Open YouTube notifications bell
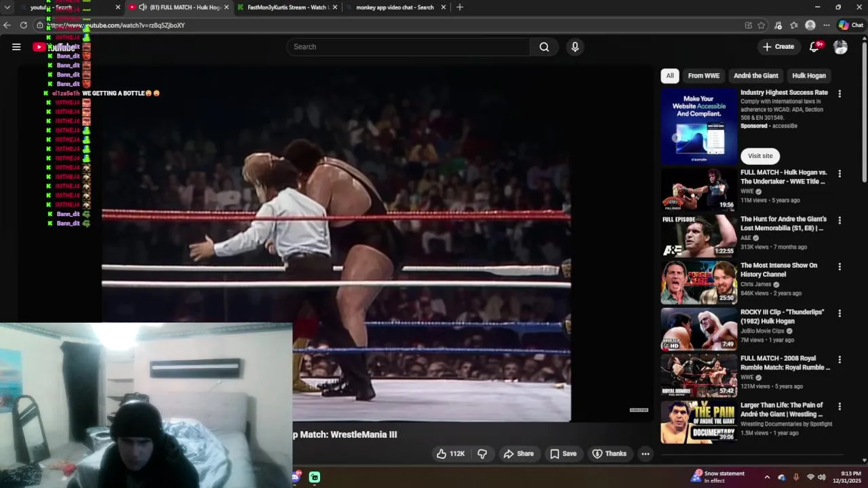868x488 pixels. 814,47
